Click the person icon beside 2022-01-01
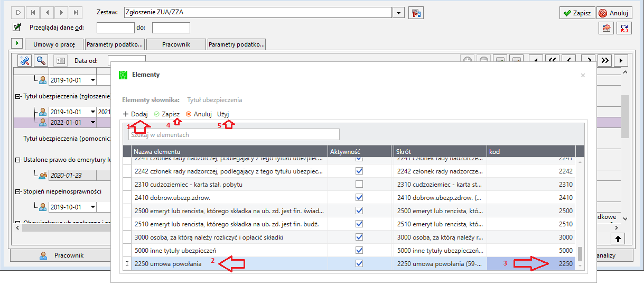 43,122
